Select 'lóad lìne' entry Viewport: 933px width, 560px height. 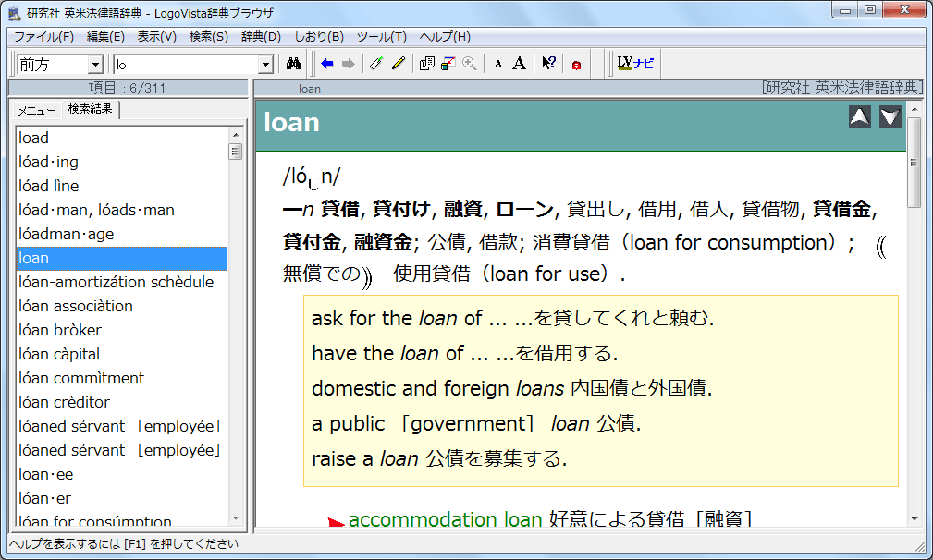click(x=122, y=186)
